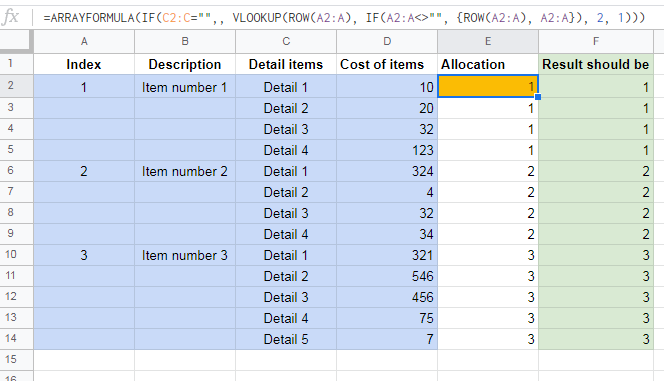Image resolution: width=664 pixels, height=381 pixels.
Task: Select 'Detail 2' cell in row 3
Action: (x=286, y=108)
